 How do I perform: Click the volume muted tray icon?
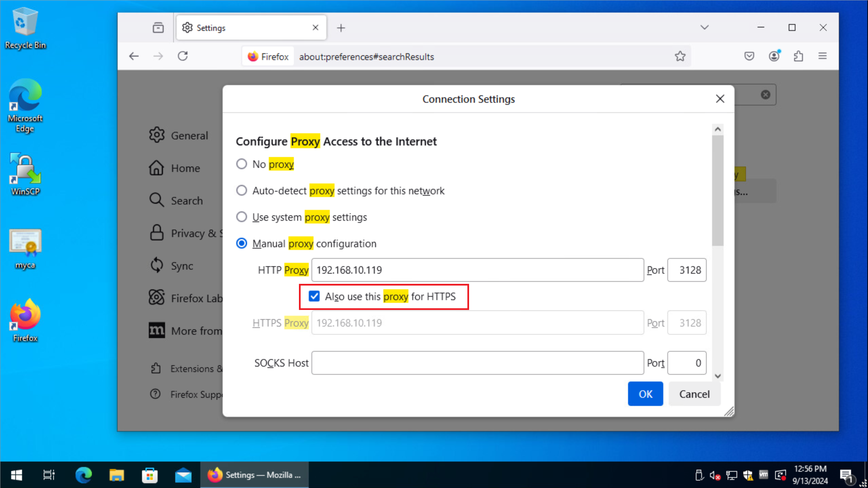tap(715, 475)
